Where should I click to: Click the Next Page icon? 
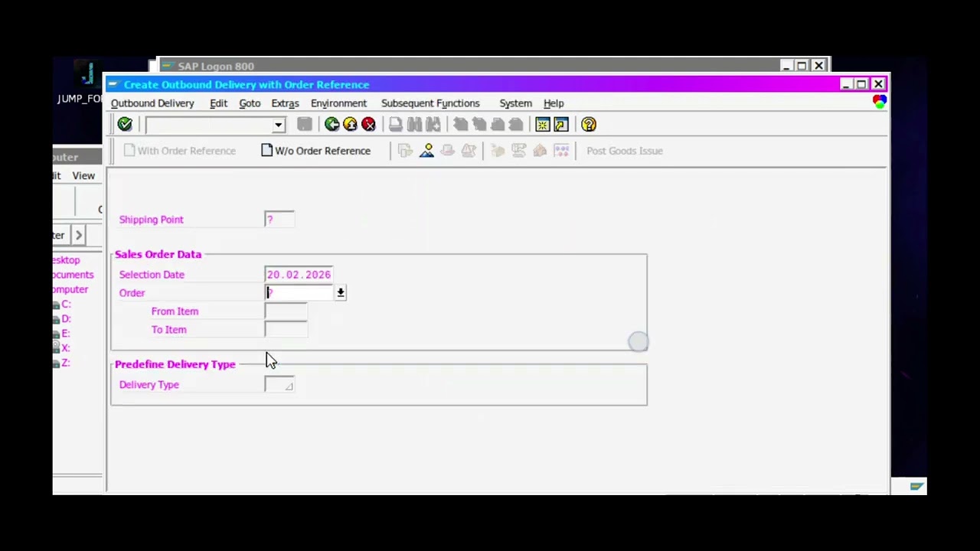[497, 124]
